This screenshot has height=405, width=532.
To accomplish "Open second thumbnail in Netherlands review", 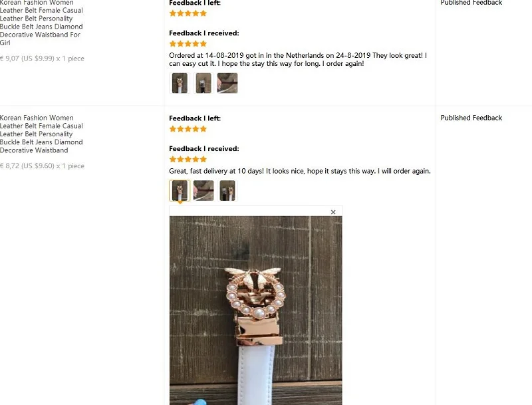I will (203, 83).
